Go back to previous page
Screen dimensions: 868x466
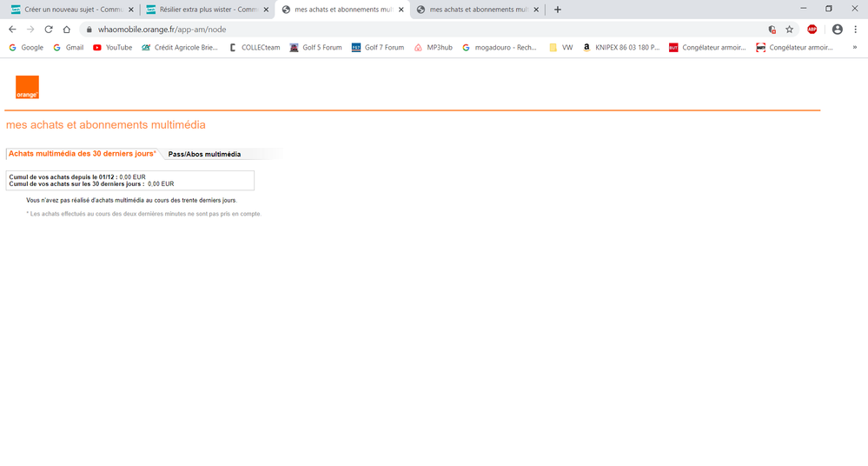point(12,30)
